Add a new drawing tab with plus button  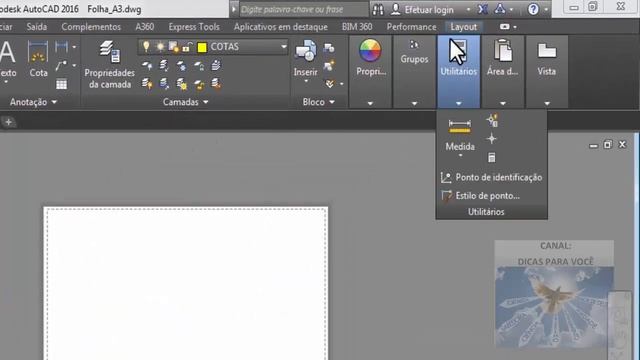(8, 122)
